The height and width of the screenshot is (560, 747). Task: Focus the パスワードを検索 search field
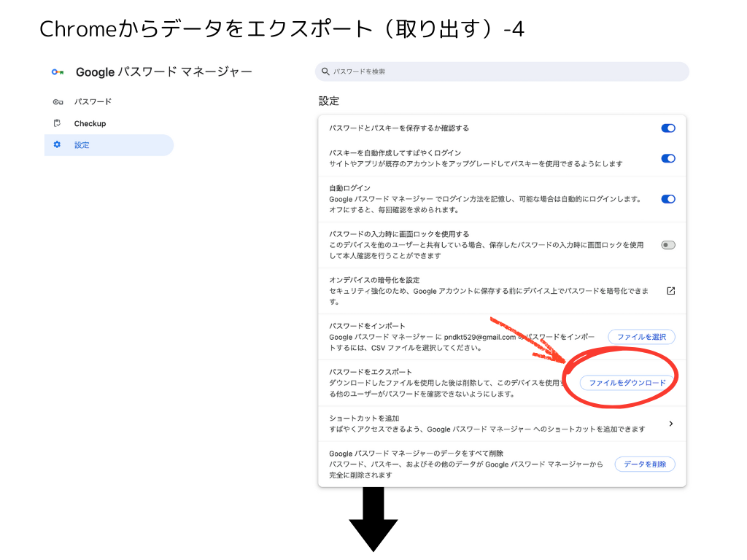click(x=502, y=71)
